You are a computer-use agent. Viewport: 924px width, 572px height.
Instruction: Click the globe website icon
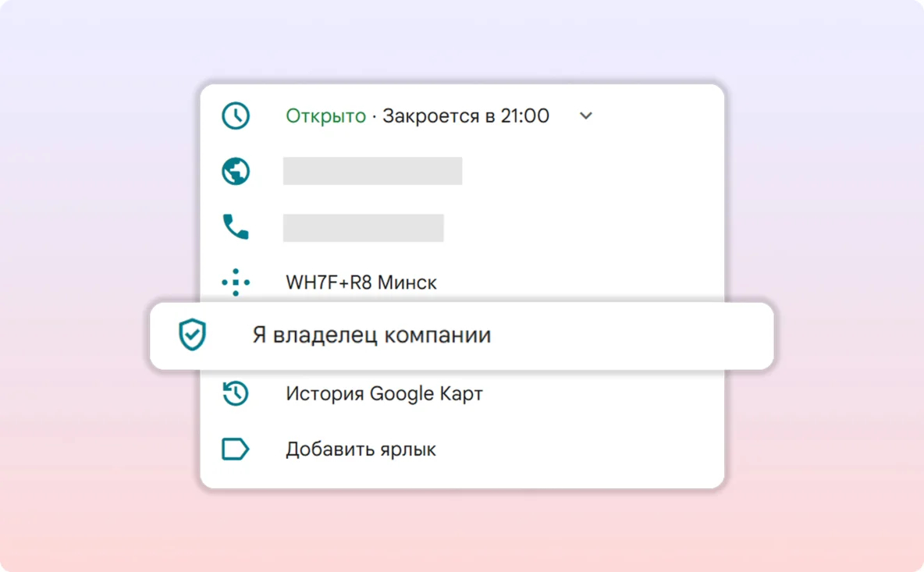[x=235, y=172]
